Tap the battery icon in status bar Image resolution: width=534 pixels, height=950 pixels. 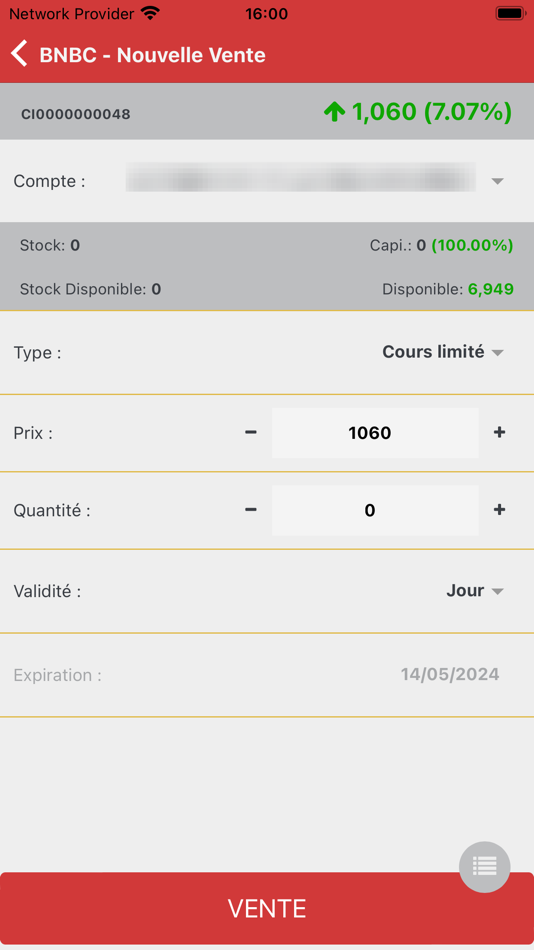pos(511,13)
